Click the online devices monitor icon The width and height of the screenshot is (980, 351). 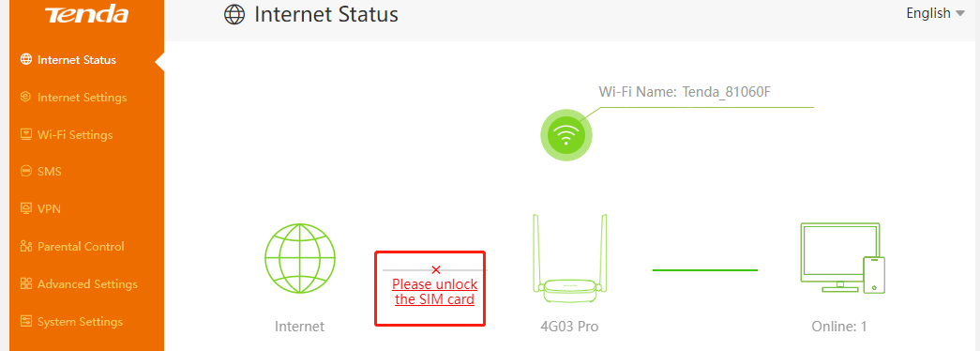(843, 257)
